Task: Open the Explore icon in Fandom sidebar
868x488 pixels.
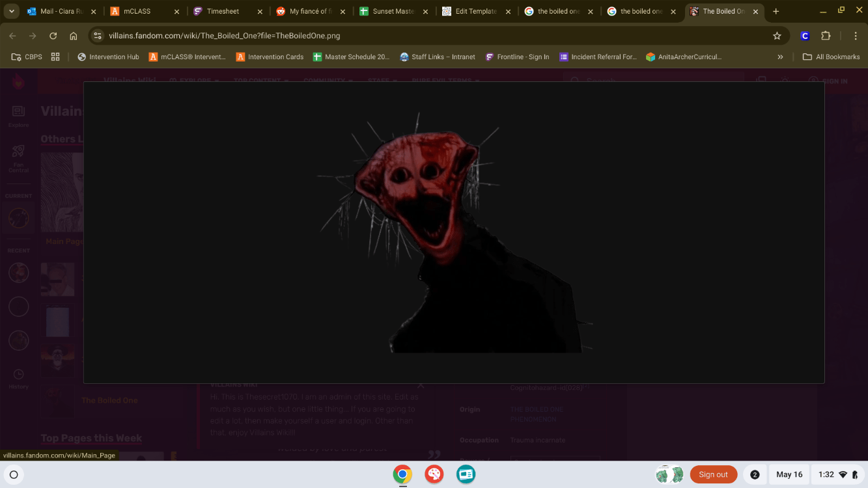Action: [x=18, y=116]
